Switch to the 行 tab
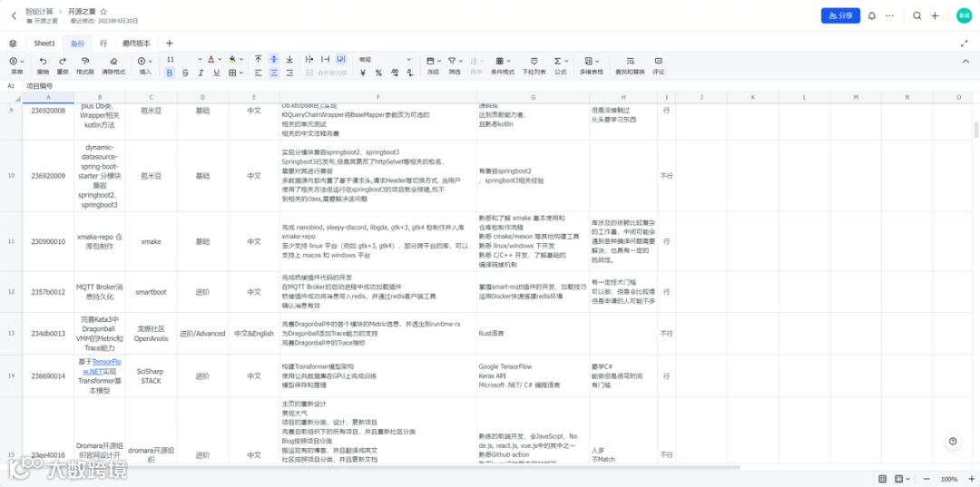This screenshot has height=487, width=980. click(x=103, y=44)
